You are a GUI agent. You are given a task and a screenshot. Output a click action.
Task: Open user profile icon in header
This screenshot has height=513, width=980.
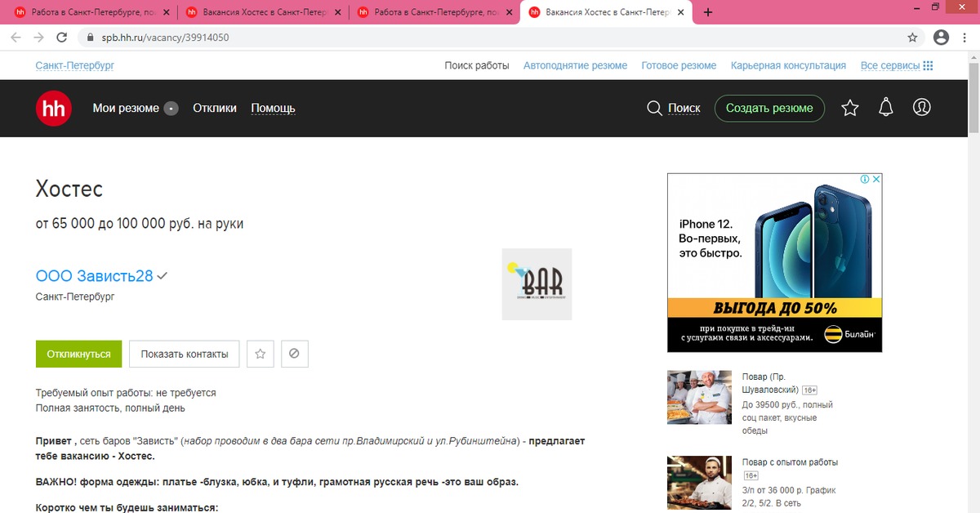pos(922,108)
